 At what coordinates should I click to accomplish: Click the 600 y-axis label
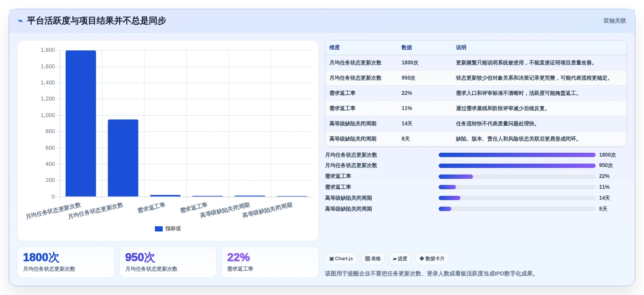click(x=50, y=148)
